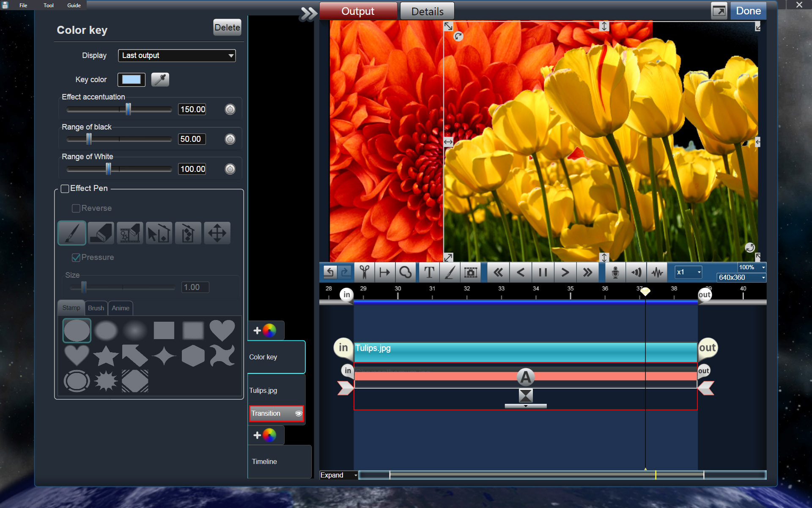Open the Brush tab
Screen dimensions: 812x508
(96, 308)
